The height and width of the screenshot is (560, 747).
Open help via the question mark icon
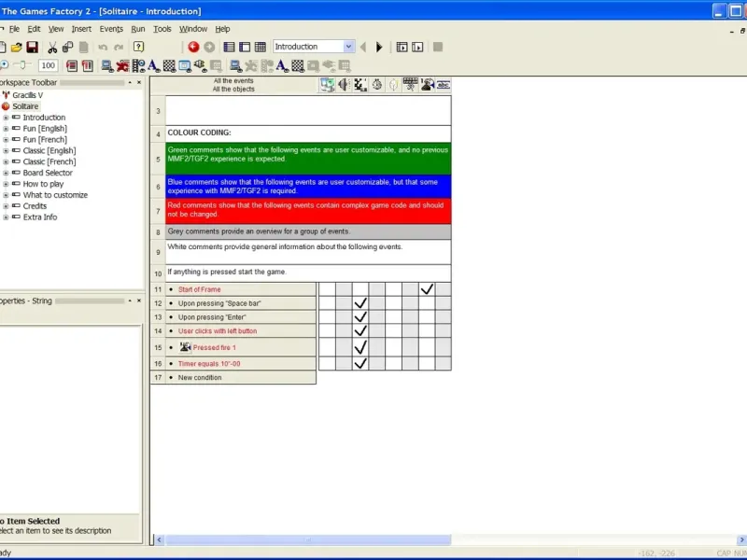(138, 48)
